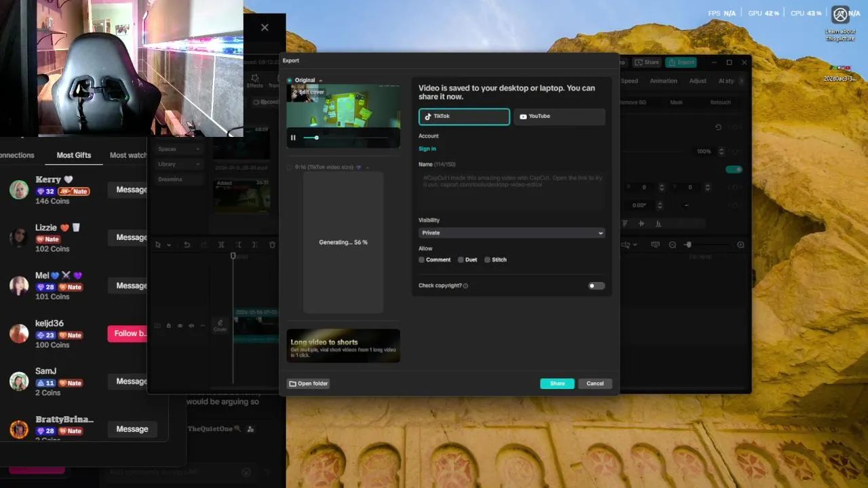The height and width of the screenshot is (488, 868).
Task: Click the Sign in link under Account
Action: 427,148
